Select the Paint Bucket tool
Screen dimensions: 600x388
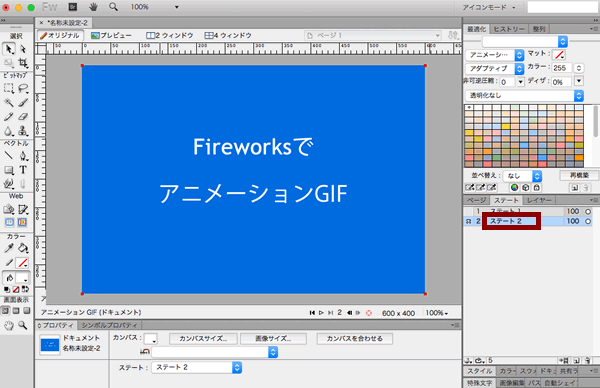coord(23,248)
